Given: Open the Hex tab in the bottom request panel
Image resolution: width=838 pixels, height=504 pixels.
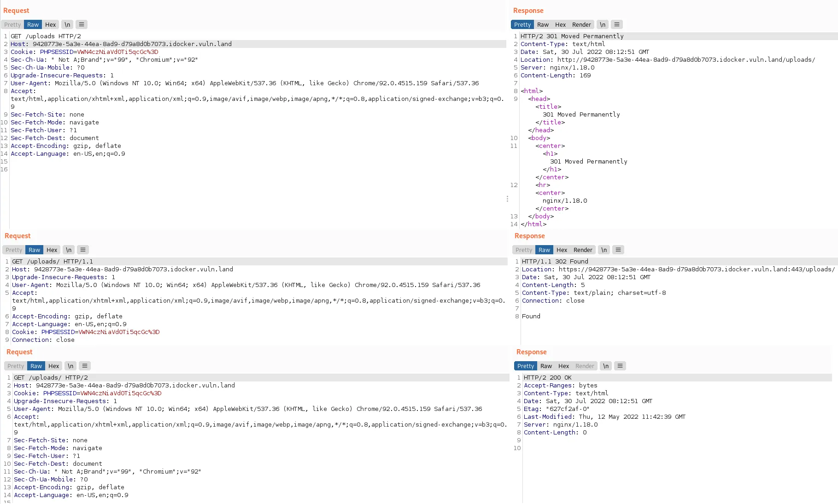Looking at the screenshot, I should pos(54,366).
